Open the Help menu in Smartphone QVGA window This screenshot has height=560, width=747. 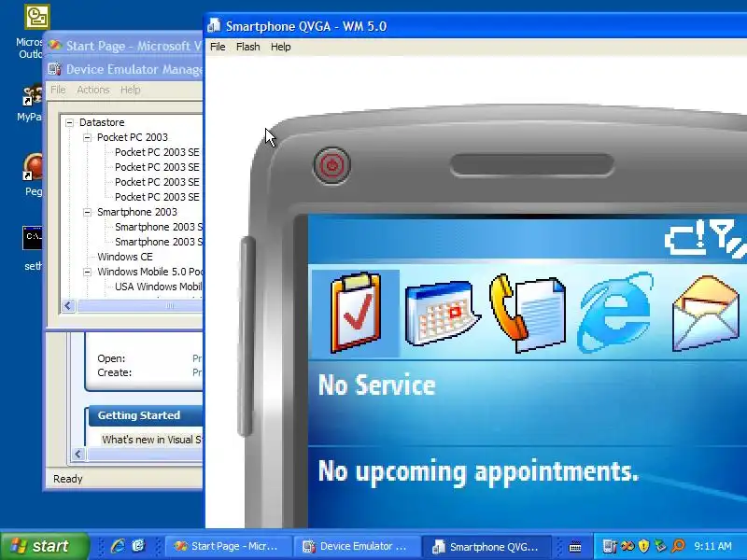click(281, 47)
